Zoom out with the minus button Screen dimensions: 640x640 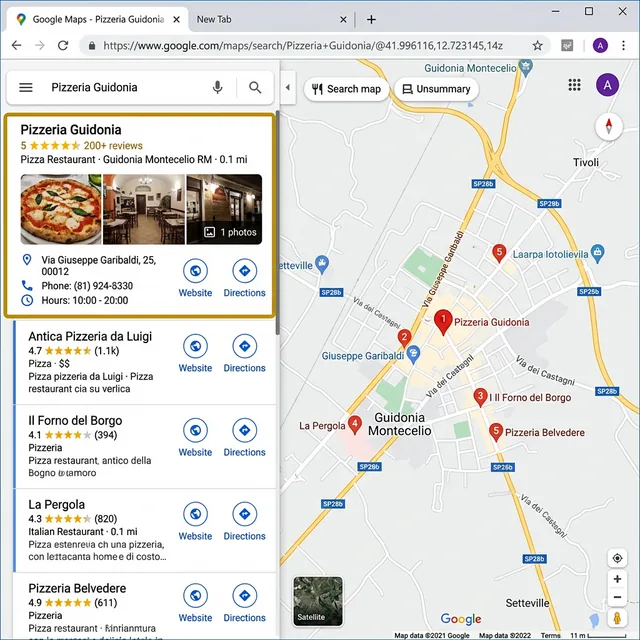pos(617,597)
